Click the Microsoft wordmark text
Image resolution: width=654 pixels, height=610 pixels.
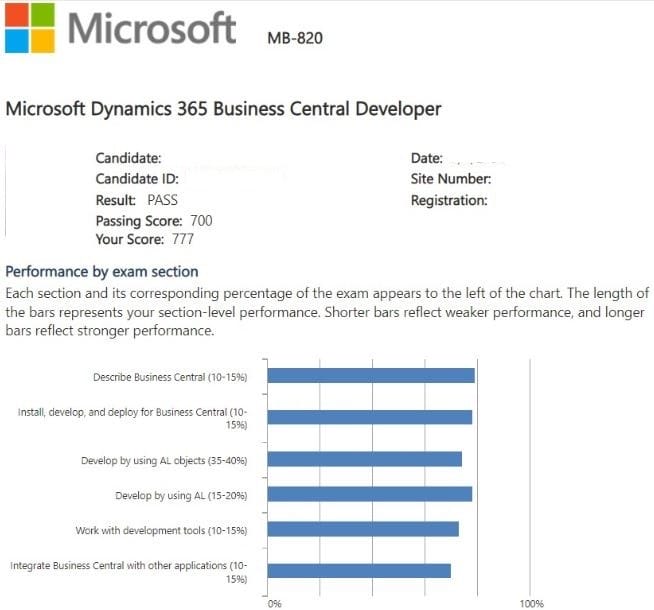pos(152,28)
